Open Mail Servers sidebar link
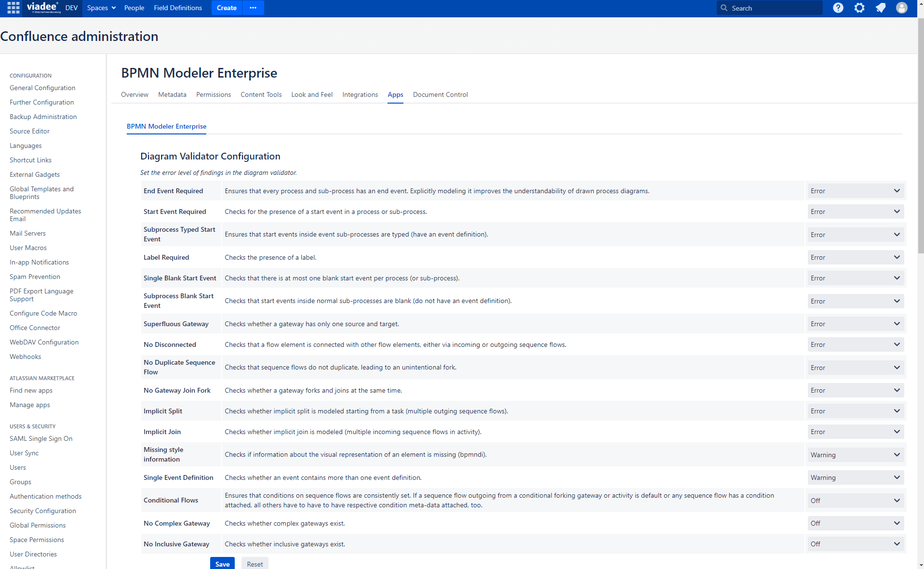Image resolution: width=924 pixels, height=569 pixels. pos(27,233)
